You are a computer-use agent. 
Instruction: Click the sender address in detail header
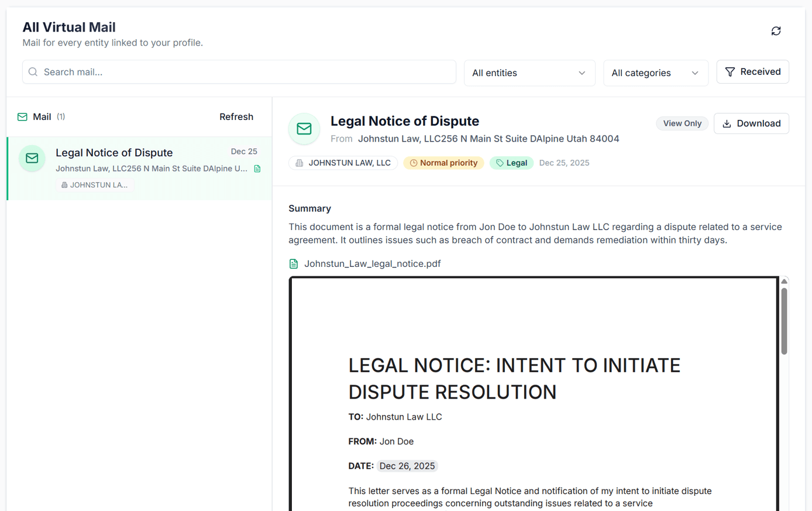(x=488, y=139)
